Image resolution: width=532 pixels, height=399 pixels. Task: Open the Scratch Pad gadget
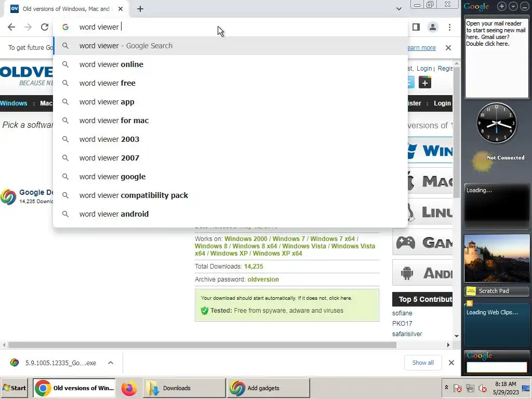coord(497,291)
